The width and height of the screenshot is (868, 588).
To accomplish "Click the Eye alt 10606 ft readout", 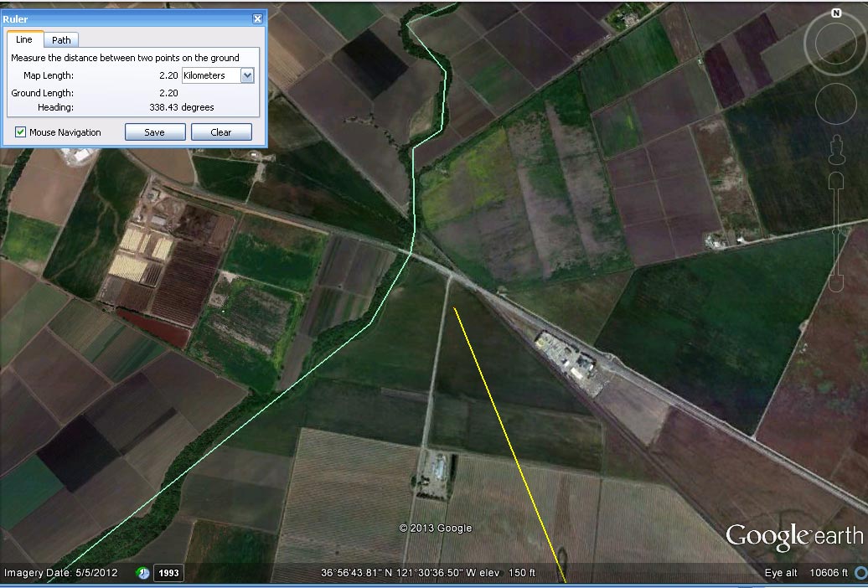I will [x=806, y=572].
